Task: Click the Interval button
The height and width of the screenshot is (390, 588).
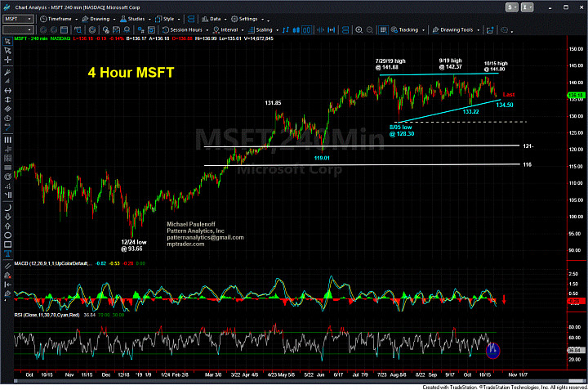Action: coord(225,30)
